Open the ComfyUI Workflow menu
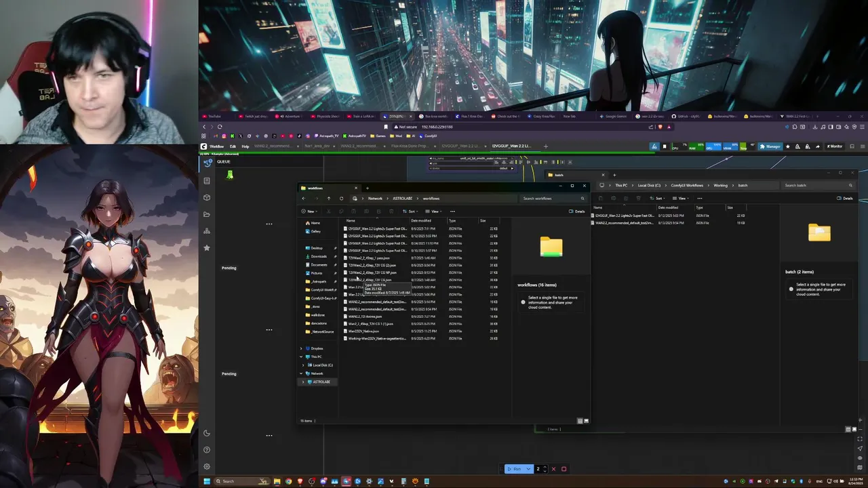Image resolution: width=868 pixels, height=488 pixels. coord(216,146)
